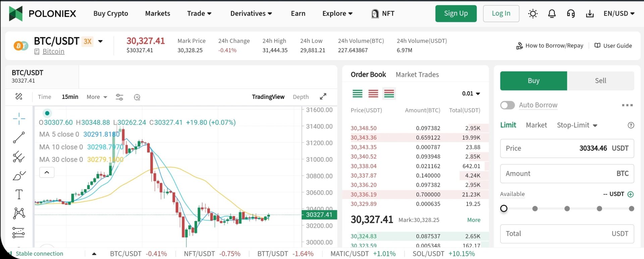This screenshot has width=644, height=259.
Task: Open the BTC/USDT pair selector arrow
Action: 100,41
